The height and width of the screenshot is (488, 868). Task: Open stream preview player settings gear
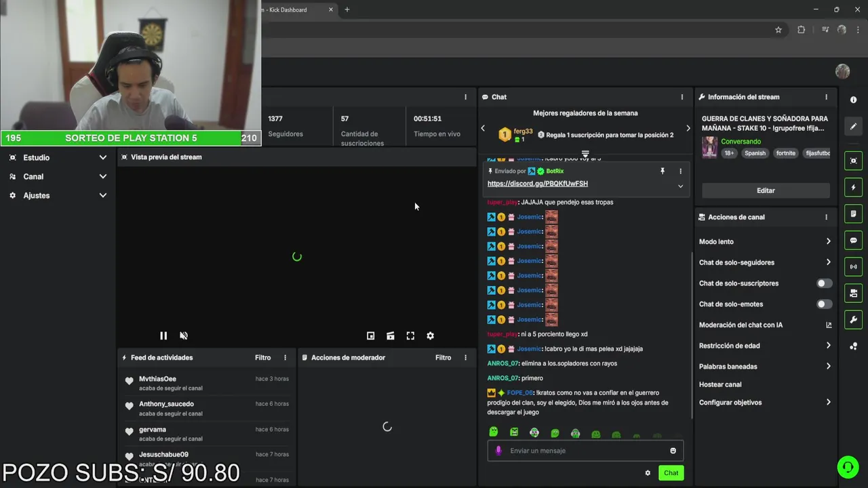click(430, 335)
